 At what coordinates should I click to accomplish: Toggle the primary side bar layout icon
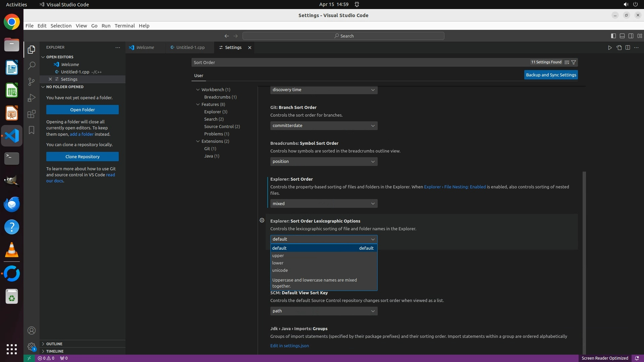613,36
